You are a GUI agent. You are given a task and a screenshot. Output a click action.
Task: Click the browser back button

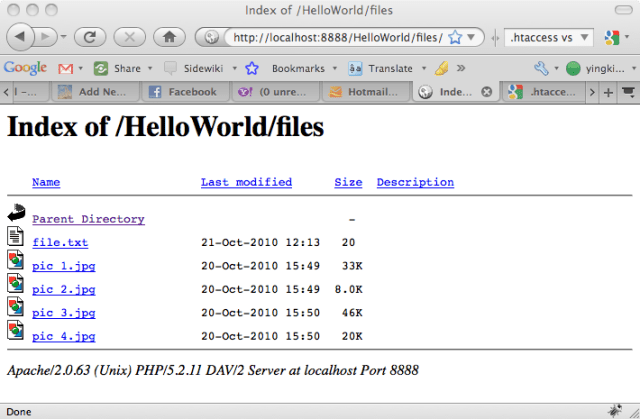coord(22,37)
